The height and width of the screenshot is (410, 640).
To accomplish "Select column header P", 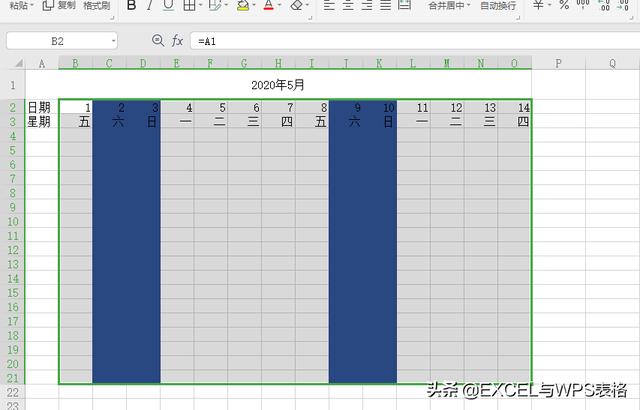I will tap(558, 63).
